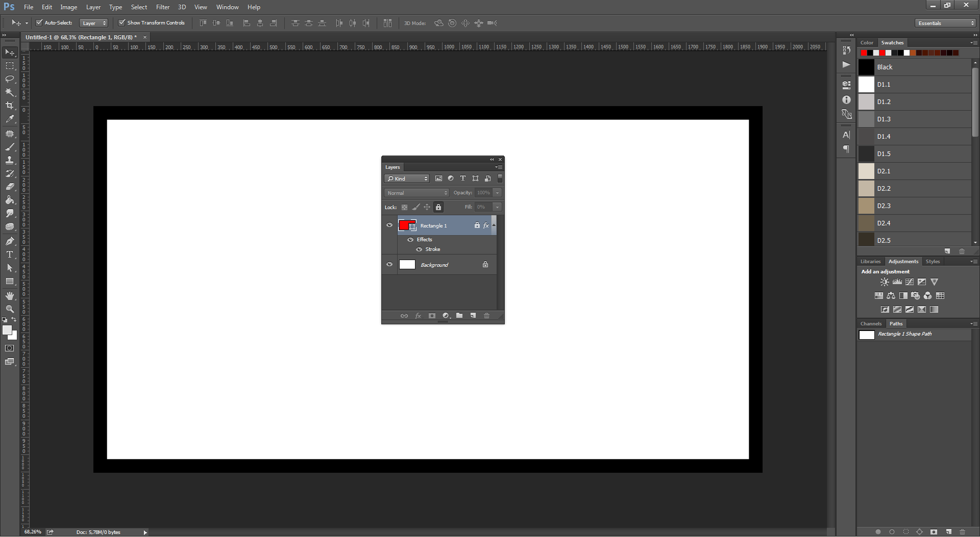
Task: Select the Magic Wand tool
Action: tap(10, 92)
